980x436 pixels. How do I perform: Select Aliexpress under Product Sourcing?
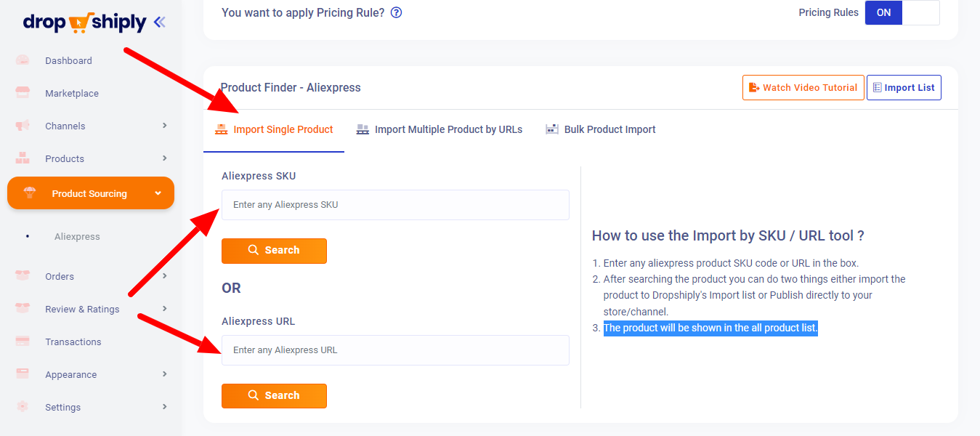point(77,237)
